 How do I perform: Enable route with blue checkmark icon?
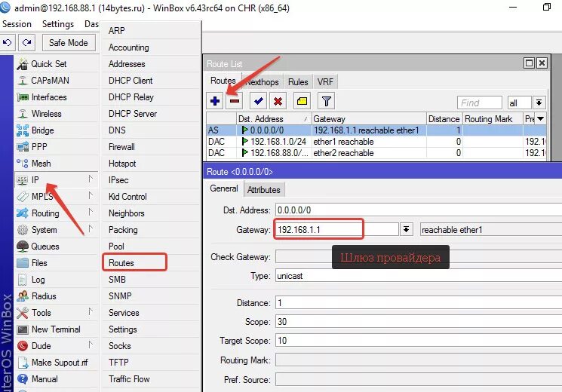click(x=258, y=101)
